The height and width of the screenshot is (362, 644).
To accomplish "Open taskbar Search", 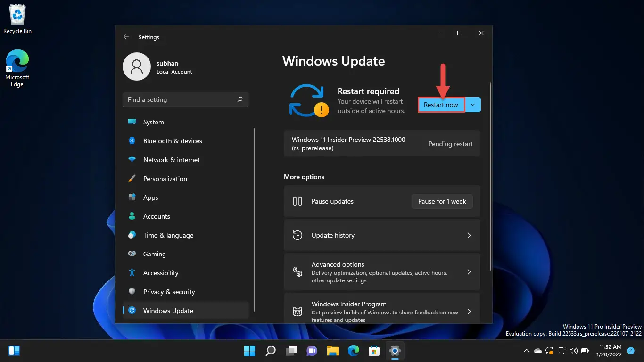I will point(271,351).
